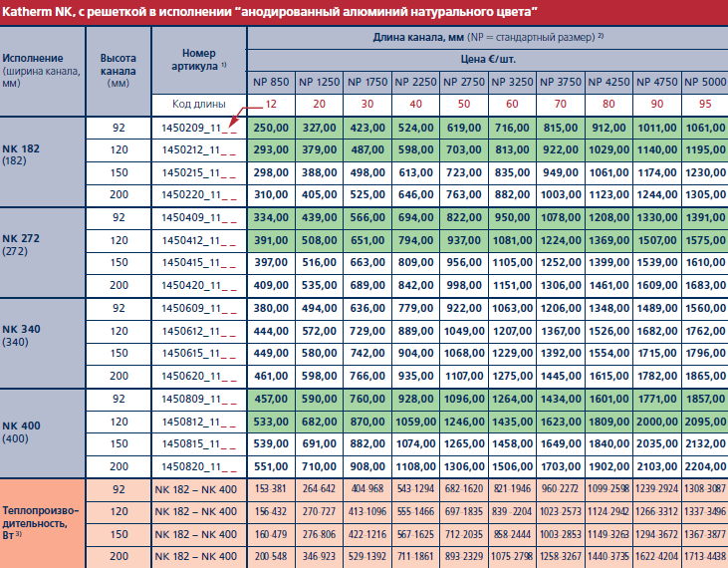Screen dimensions: 728x568
Task: Select article number 1450220_11
Action: 199,195
